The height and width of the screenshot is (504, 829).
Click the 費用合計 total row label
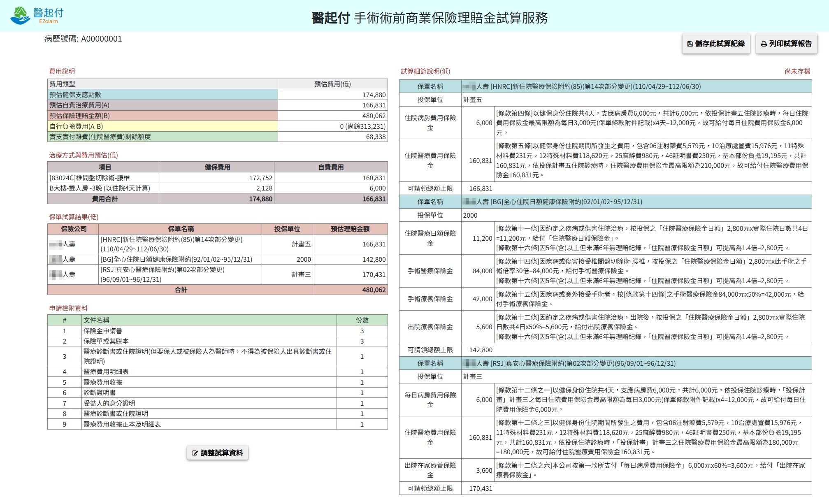tap(104, 199)
